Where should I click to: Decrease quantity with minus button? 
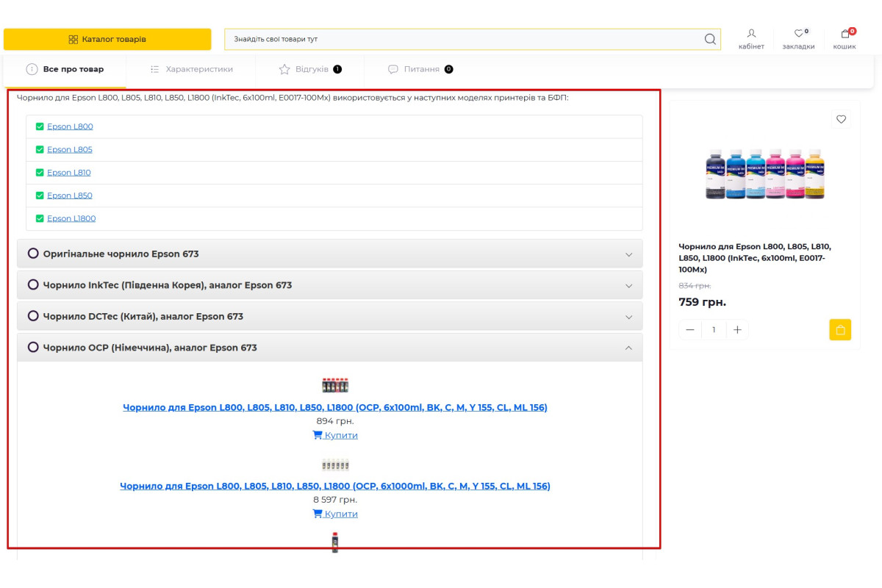[689, 330]
